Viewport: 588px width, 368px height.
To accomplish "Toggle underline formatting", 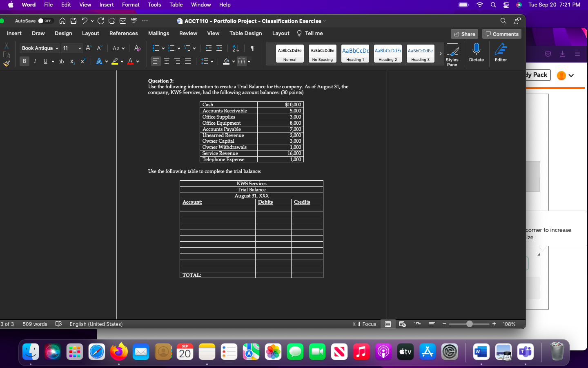I will point(45,61).
